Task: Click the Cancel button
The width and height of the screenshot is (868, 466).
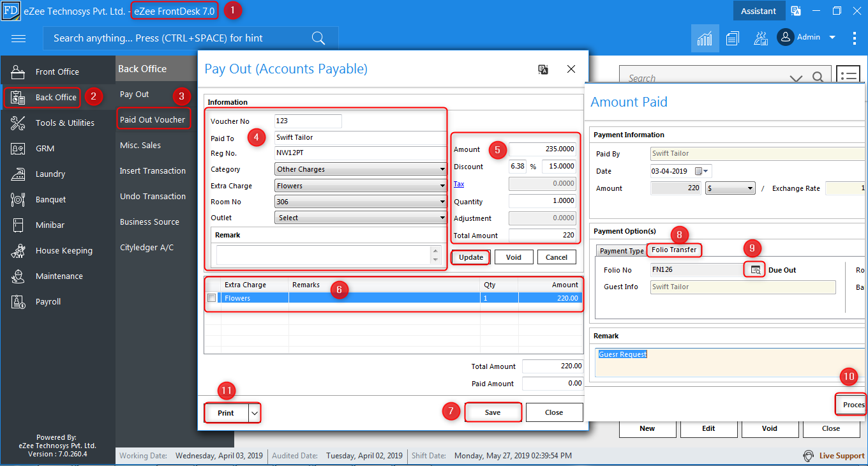Action: pos(557,257)
